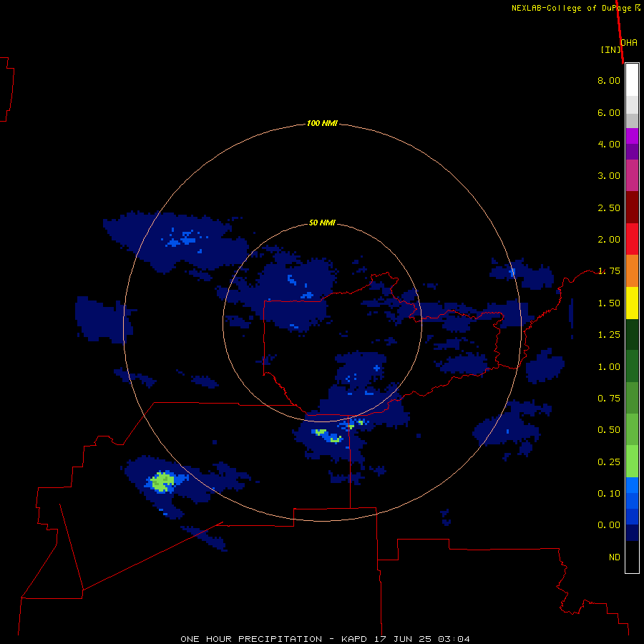Click the 0.10 legend value
644x644 pixels.
coord(609,494)
